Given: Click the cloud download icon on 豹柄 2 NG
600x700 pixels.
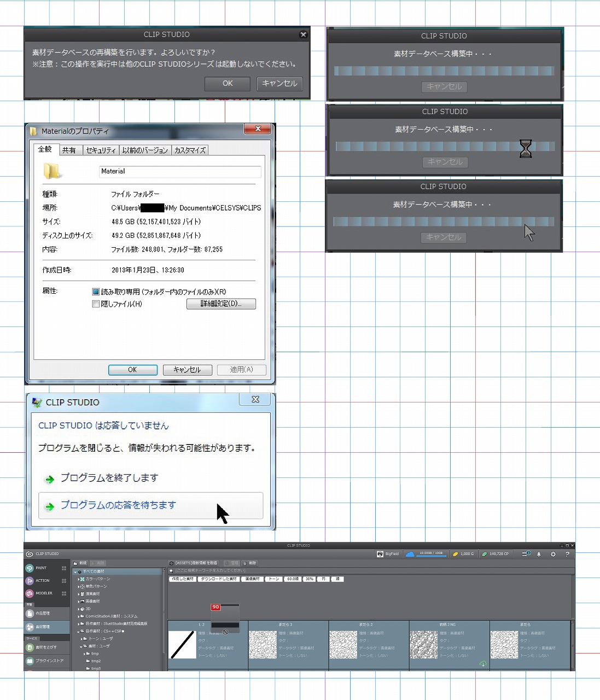Looking at the screenshot, I should pos(483,664).
